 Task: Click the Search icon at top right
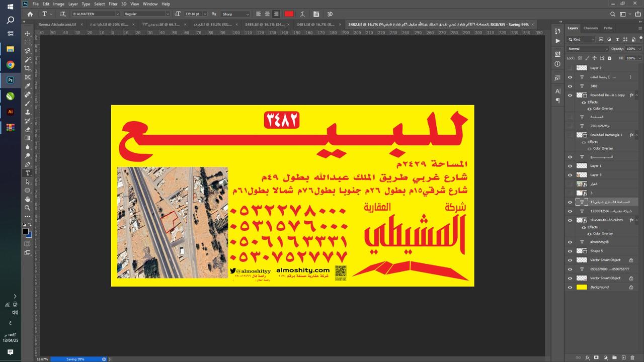[x=613, y=14]
